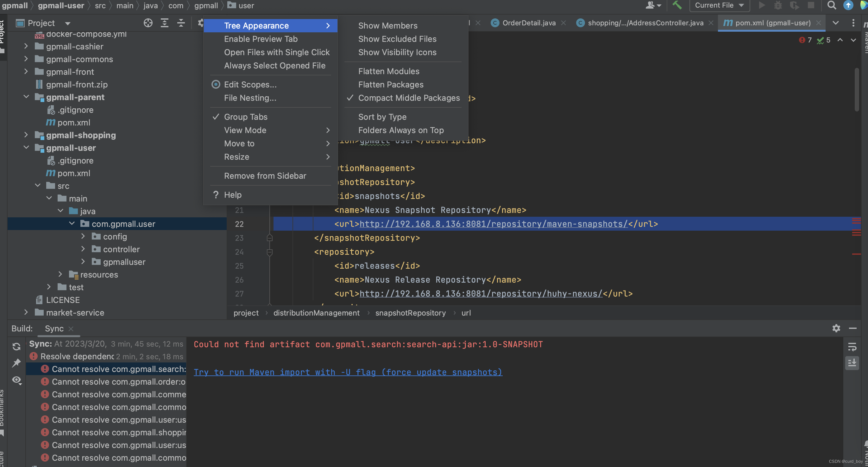This screenshot has width=868, height=467.
Task: Click the Pin tab icon in Build panel
Action: [16, 363]
